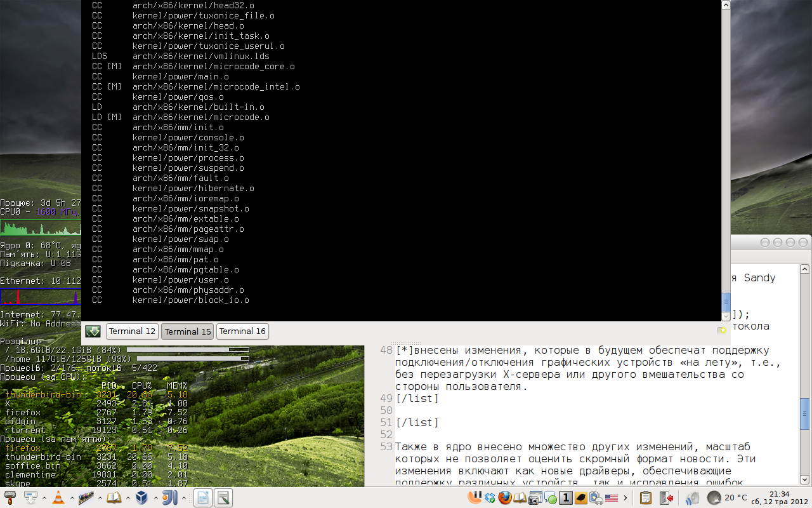The image size is (812, 508).
Task: Open the JI application launcher icon
Action: tap(169, 498)
